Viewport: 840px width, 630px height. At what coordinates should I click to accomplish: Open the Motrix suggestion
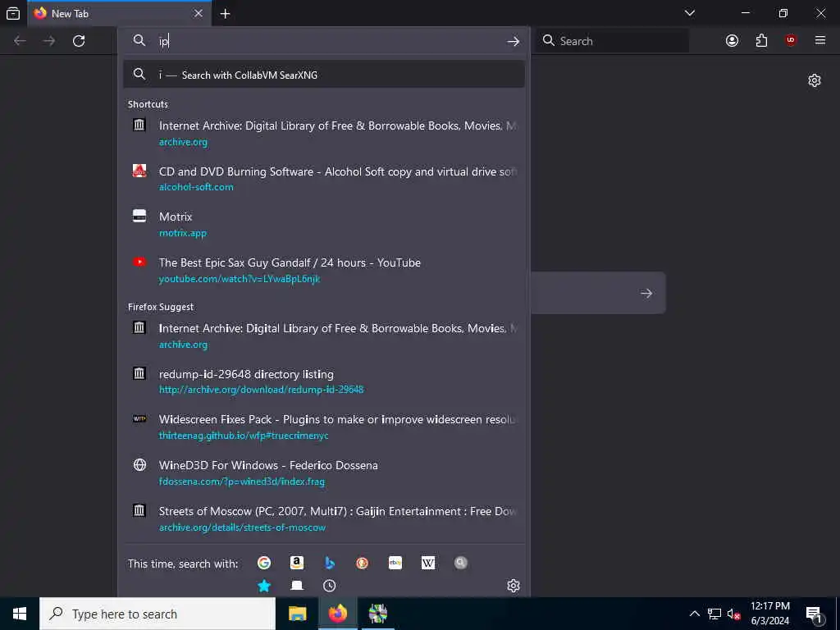coord(324,225)
